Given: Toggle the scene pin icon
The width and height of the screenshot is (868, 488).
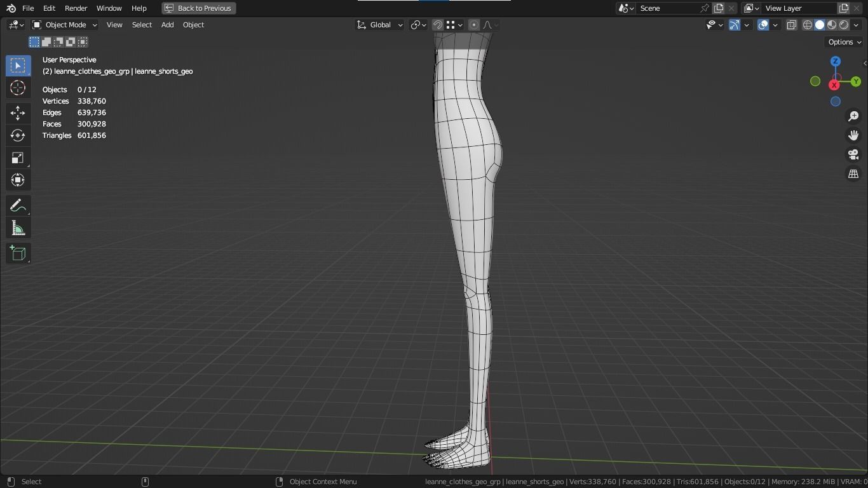Looking at the screenshot, I should 705,8.
